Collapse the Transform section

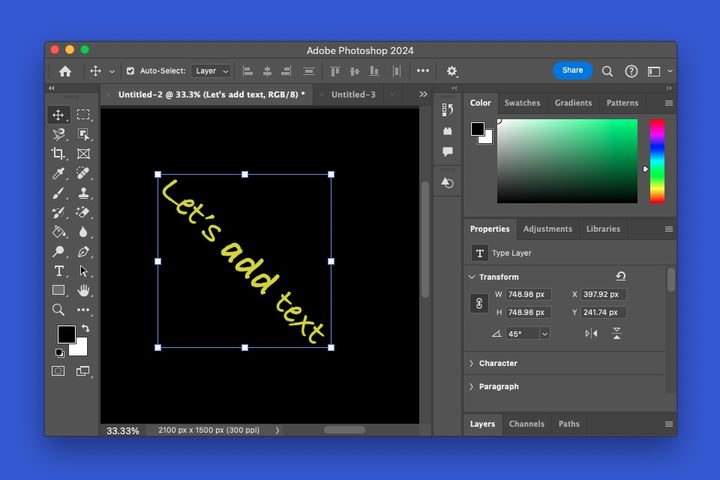pyautogui.click(x=471, y=277)
